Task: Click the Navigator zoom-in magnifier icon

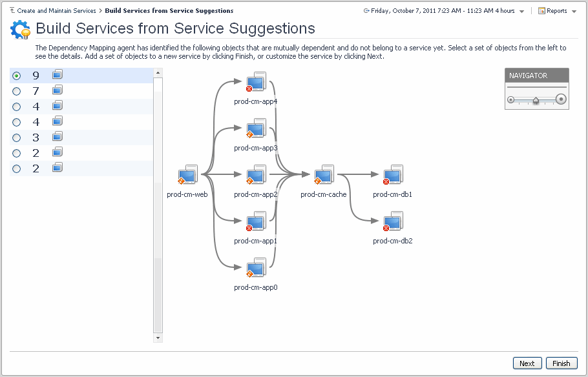Action: click(x=561, y=99)
